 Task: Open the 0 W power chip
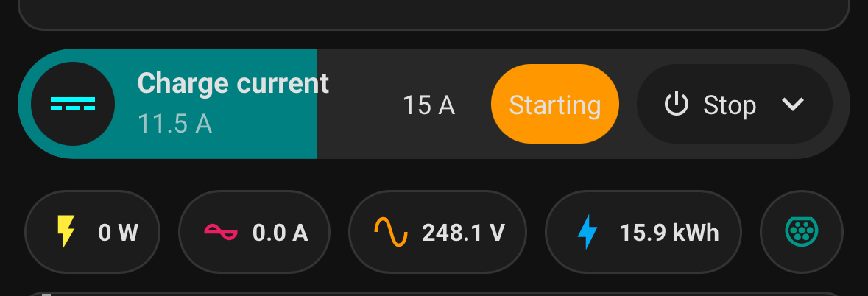tap(93, 232)
